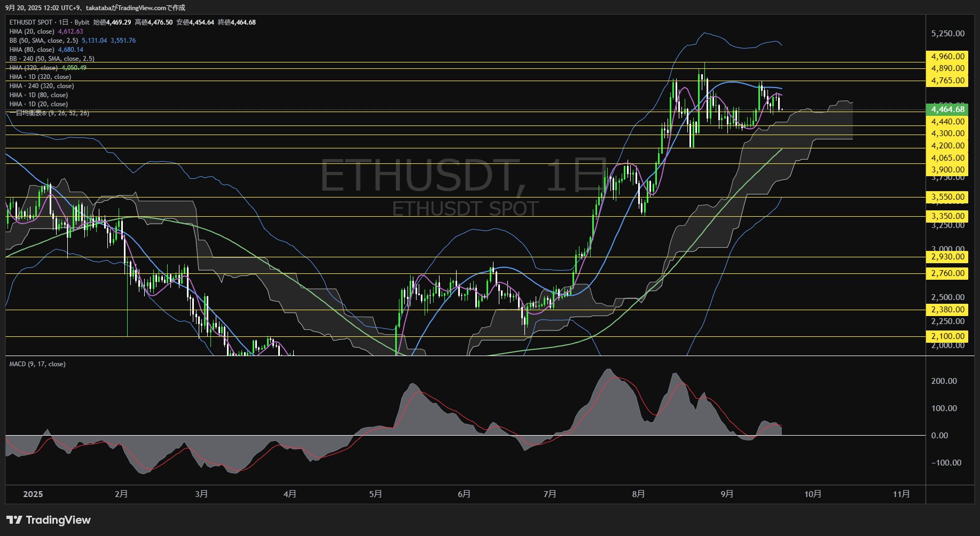
Task: Select the 3,550.00 price level label
Action: click(x=948, y=197)
